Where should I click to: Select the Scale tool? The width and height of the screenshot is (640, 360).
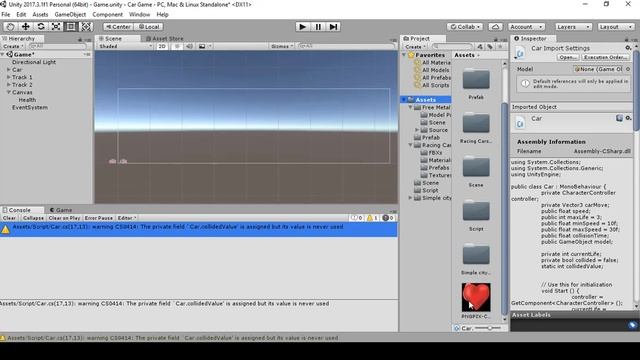click(56, 27)
